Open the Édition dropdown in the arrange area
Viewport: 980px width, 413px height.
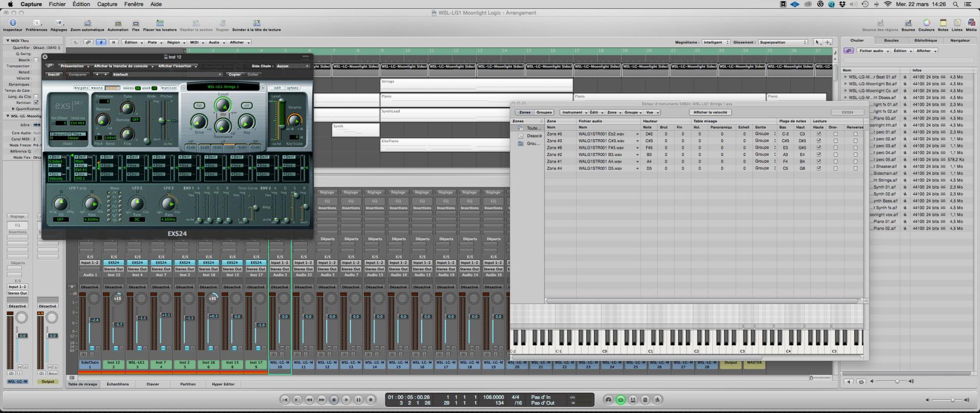[x=133, y=42]
